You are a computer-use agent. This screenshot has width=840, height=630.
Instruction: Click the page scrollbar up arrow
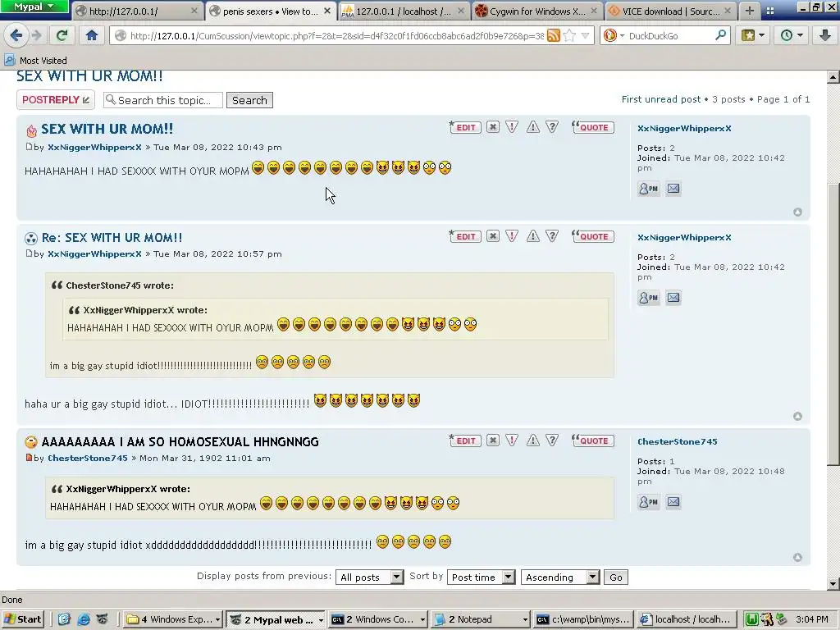click(833, 78)
